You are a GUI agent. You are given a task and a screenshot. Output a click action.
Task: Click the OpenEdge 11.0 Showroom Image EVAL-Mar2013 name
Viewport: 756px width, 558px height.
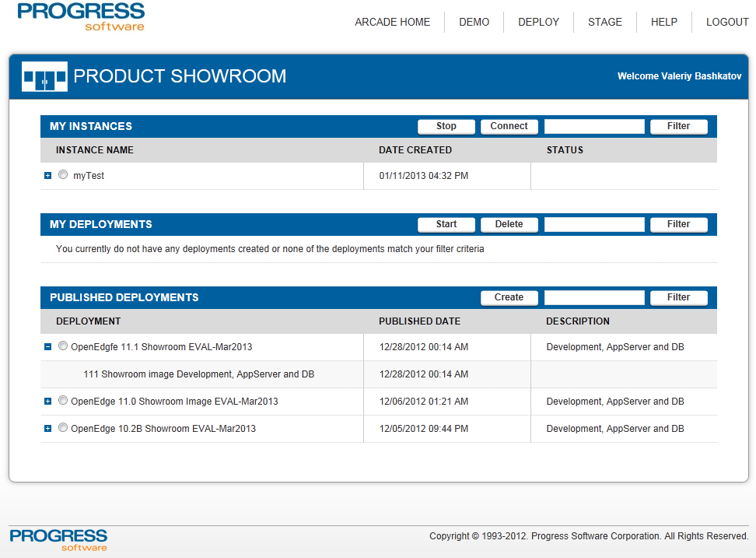[x=174, y=402]
